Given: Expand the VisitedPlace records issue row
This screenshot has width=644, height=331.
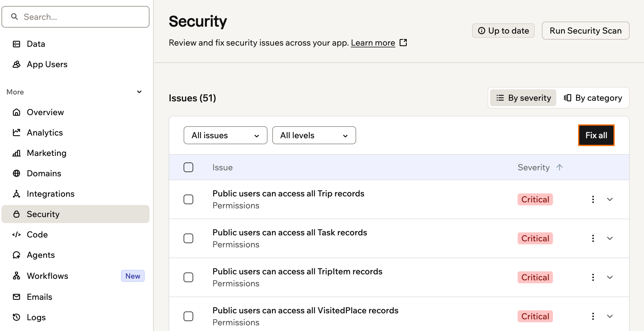Looking at the screenshot, I should (610, 316).
